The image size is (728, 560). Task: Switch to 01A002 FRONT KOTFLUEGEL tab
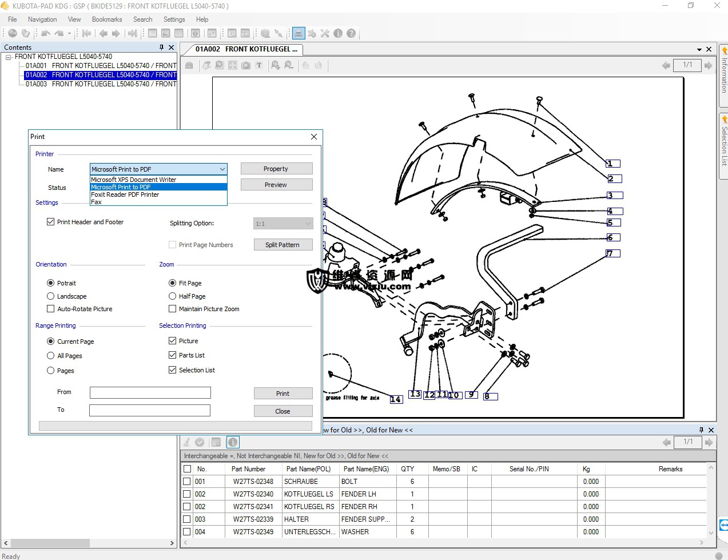tap(246, 49)
